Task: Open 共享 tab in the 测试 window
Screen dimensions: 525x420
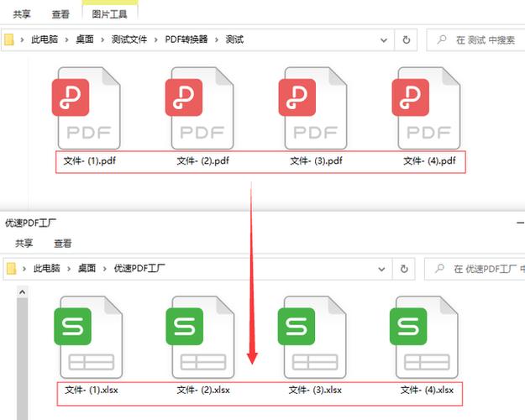Action: (x=22, y=14)
